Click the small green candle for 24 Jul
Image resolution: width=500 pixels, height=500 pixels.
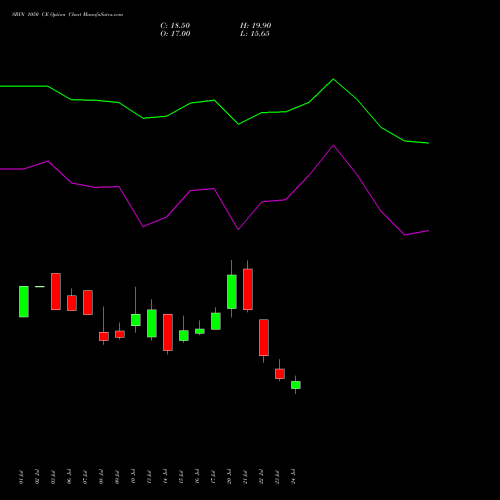296,385
